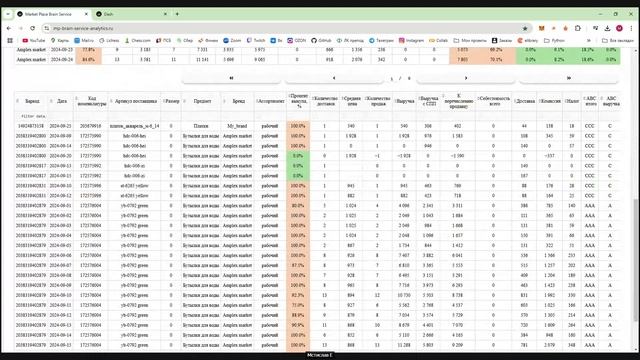Open the Chrome apps grid icon
640x360 pixels.
click(x=10, y=40)
